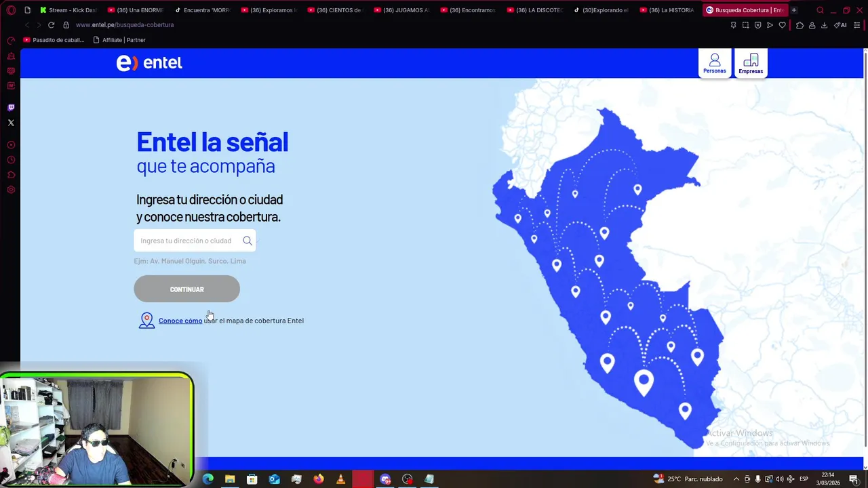Open the Pasadito de caball... bookmark
Screen dimensions: 868x488
tap(54, 40)
